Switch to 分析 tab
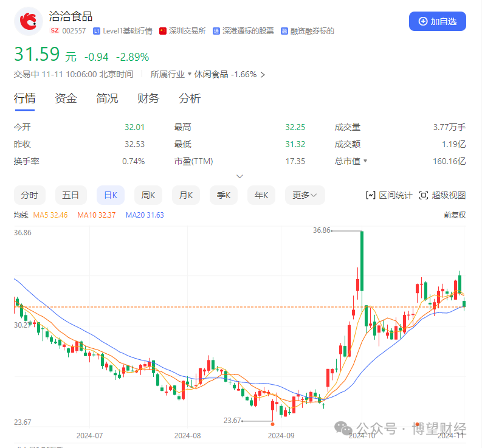Screen dimensions: 482x448 (190, 98)
